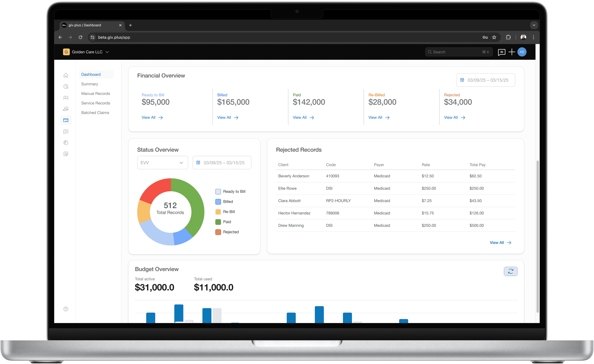
Task: Open the notes document icon in sidebar
Action: tap(66, 154)
